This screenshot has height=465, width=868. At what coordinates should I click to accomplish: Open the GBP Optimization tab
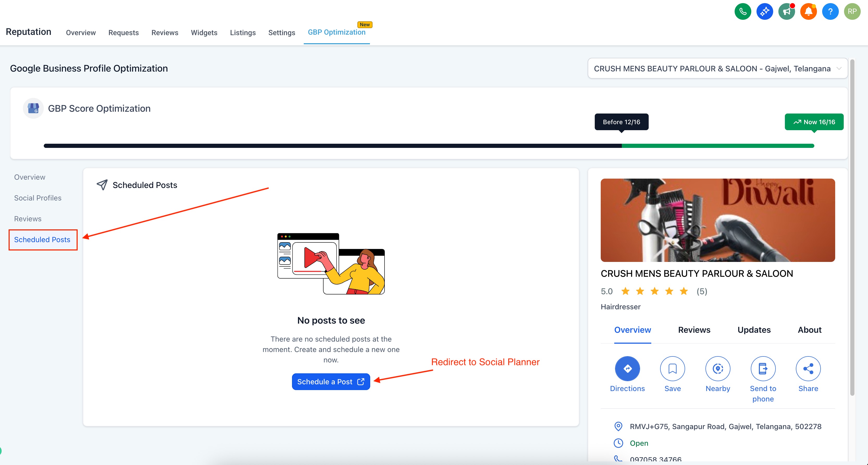(336, 32)
